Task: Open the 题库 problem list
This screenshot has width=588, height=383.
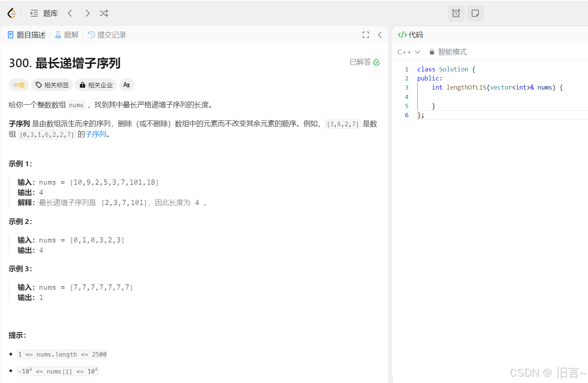Action: (x=44, y=13)
